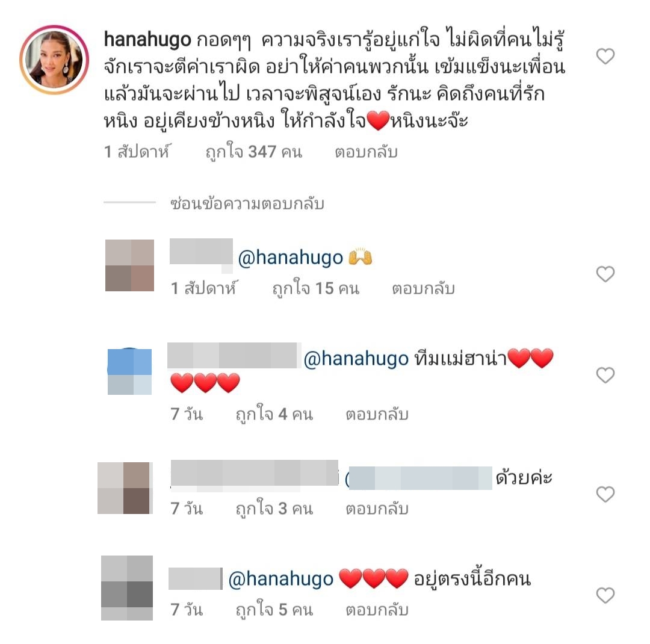The image size is (650, 644).
Task: Open the hanahugo username link
Action: point(147,40)
